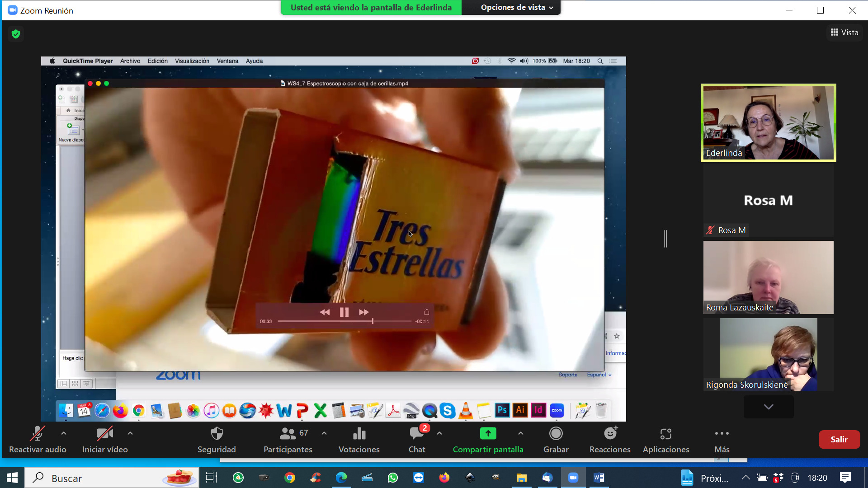Click the Reactivar audio microphone button
The image size is (868, 488).
coord(38,439)
